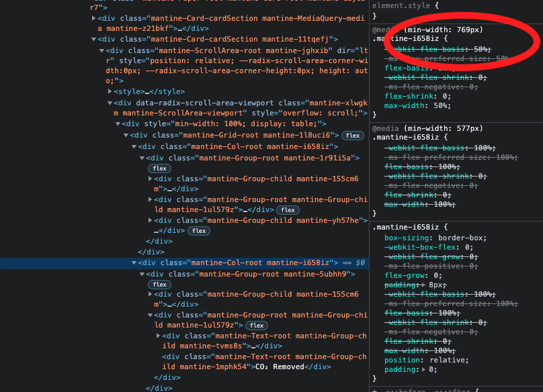Click the flex badge under mantine-5ubhh9 group
The height and width of the screenshot is (392, 543).
[x=159, y=284]
